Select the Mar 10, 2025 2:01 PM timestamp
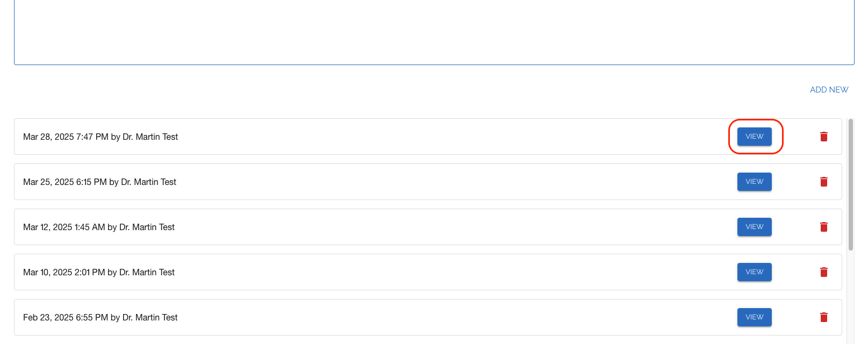Viewport: 868px width, 364px height. click(x=64, y=273)
